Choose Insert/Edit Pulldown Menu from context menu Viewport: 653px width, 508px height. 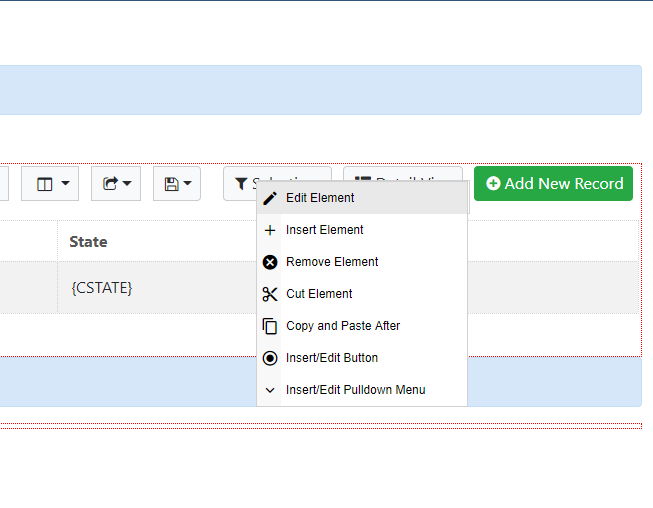pyautogui.click(x=355, y=390)
